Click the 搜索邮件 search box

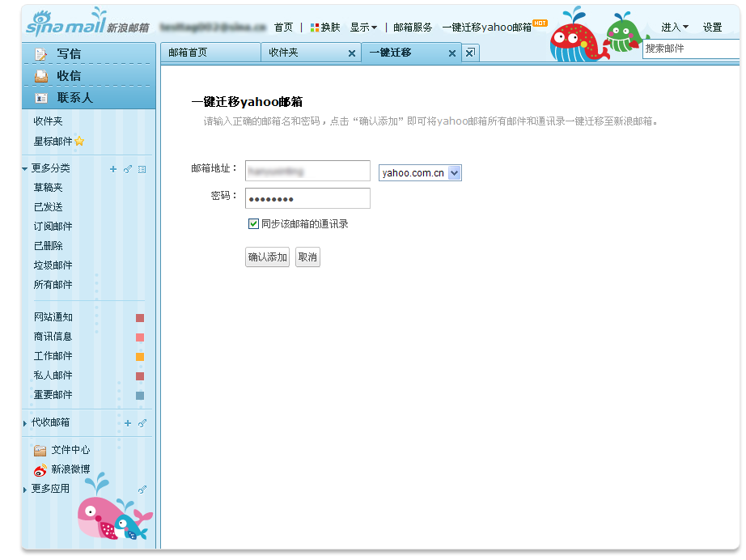pos(691,49)
